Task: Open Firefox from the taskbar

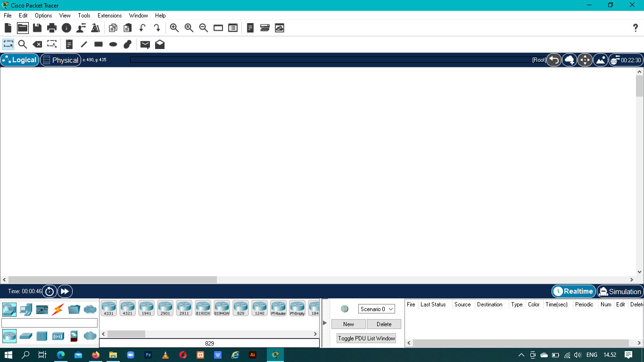Action: pos(96,355)
